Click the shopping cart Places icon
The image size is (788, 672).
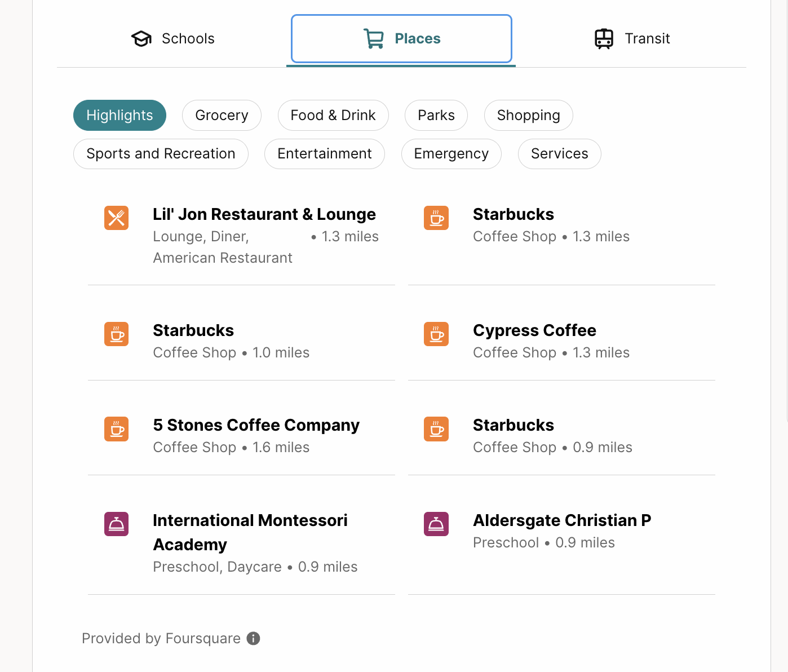[374, 38]
